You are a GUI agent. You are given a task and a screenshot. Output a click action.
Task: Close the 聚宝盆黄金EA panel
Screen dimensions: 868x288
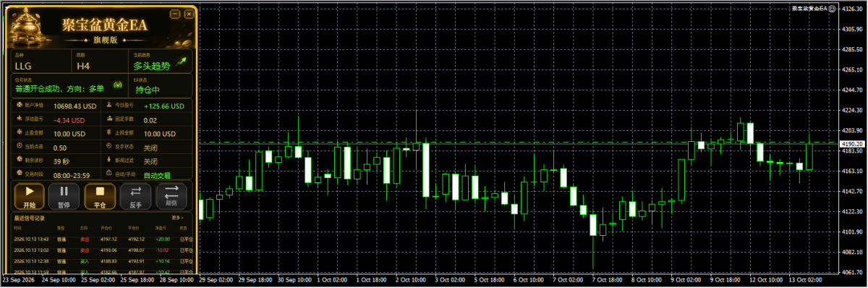pyautogui.click(x=189, y=14)
